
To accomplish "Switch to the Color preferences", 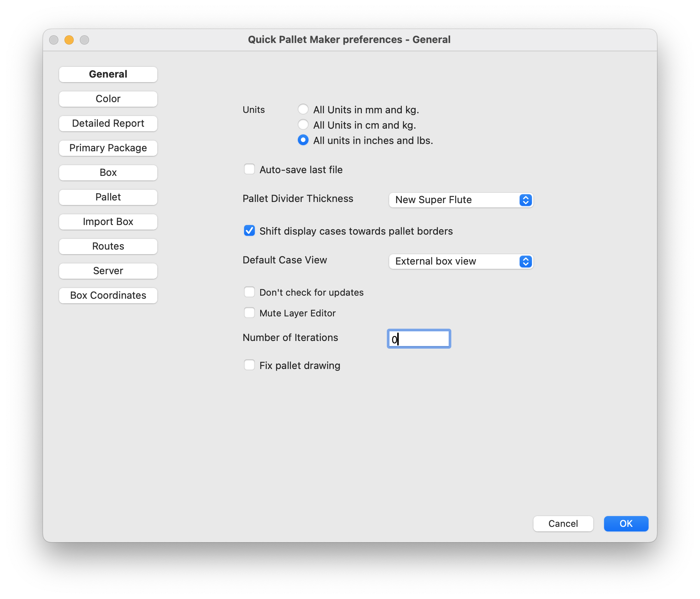I will point(108,99).
